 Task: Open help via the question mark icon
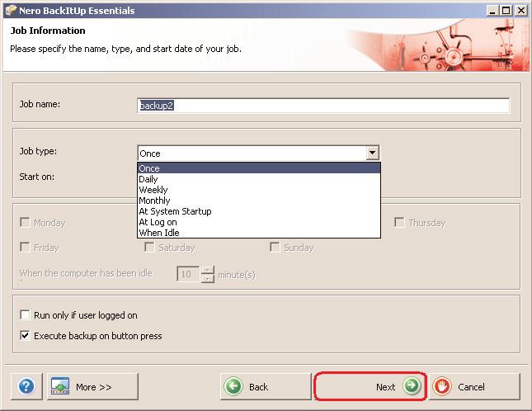26,386
